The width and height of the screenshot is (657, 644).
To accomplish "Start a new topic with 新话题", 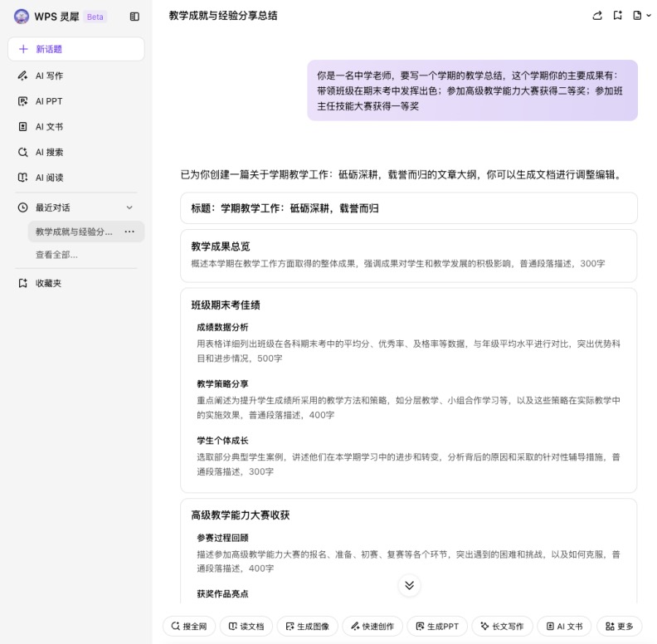I will pos(75,49).
